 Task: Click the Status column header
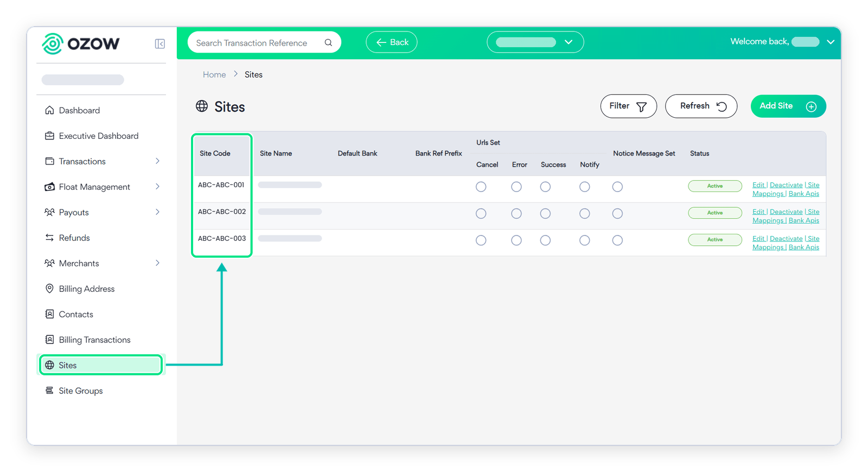(700, 154)
